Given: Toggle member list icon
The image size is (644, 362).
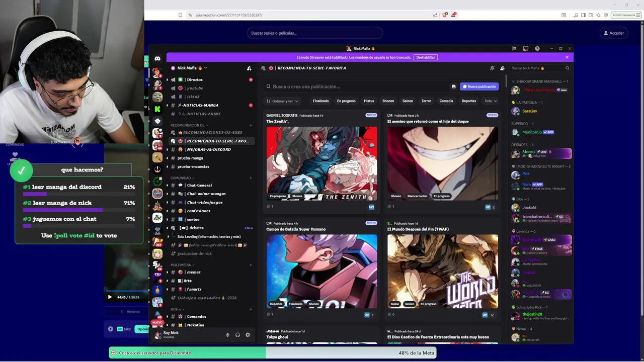Looking at the screenshot, I should (x=502, y=68).
